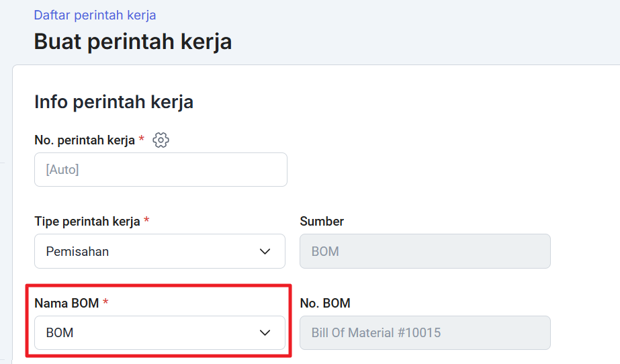Click the No. perintah kerja label
620x364 pixels.
[x=85, y=140]
